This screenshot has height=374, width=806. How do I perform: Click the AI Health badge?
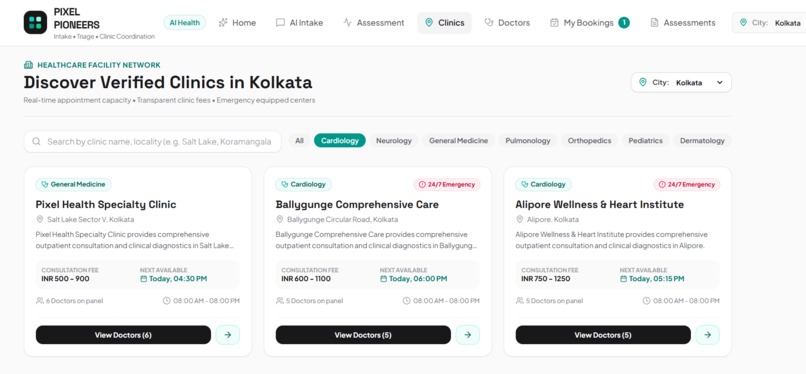[x=185, y=23]
